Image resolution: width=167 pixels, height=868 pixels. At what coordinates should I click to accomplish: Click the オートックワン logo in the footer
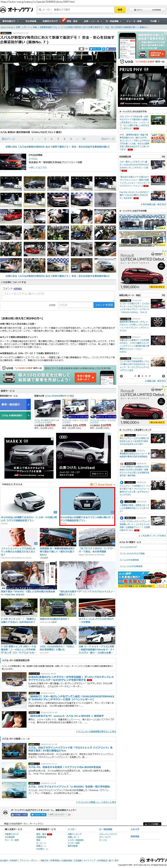[x=153, y=860]
